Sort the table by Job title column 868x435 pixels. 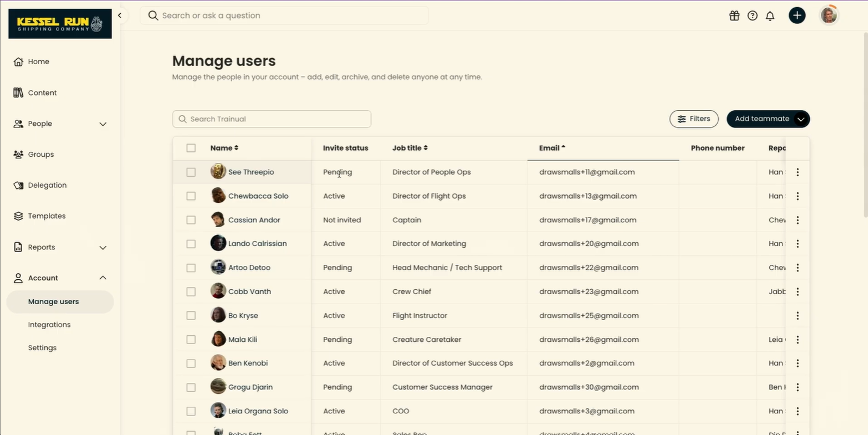click(x=410, y=148)
